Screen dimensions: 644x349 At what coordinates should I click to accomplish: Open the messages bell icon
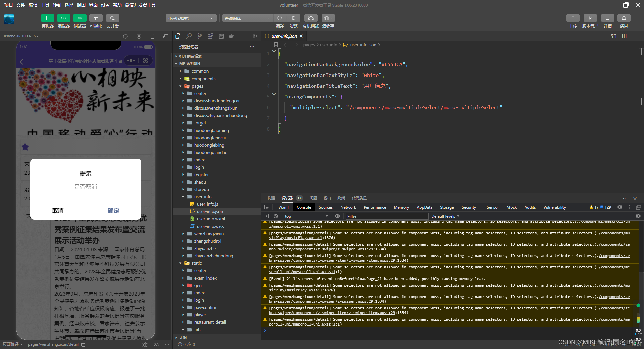[624, 18]
